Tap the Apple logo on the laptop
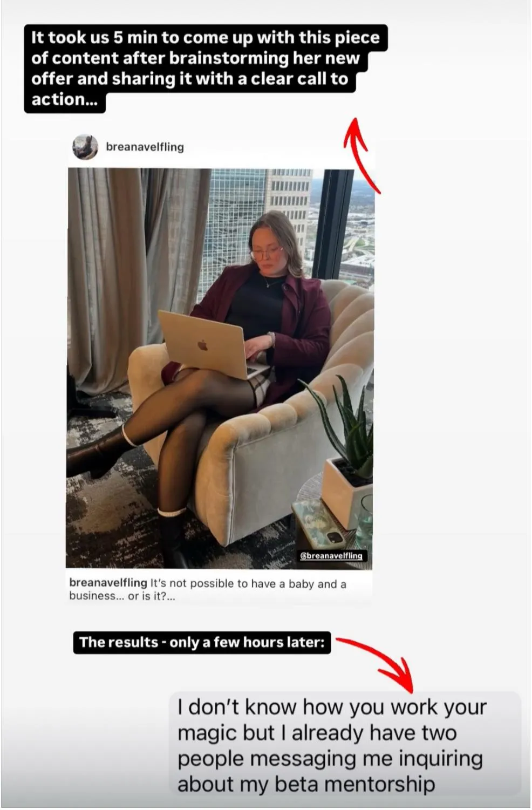532x810 pixels. (202, 344)
